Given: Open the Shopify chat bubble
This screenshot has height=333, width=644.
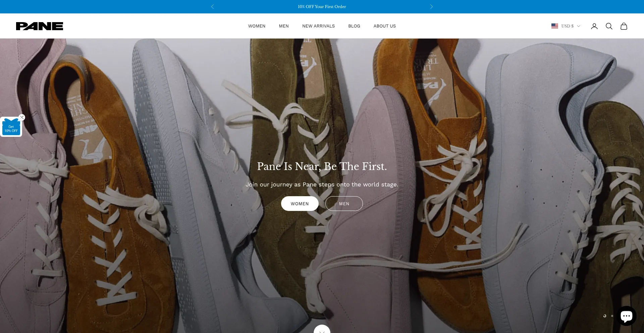Looking at the screenshot, I should (626, 316).
